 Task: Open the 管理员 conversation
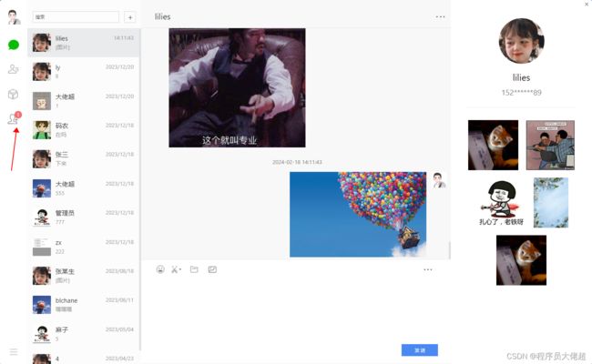tap(84, 217)
